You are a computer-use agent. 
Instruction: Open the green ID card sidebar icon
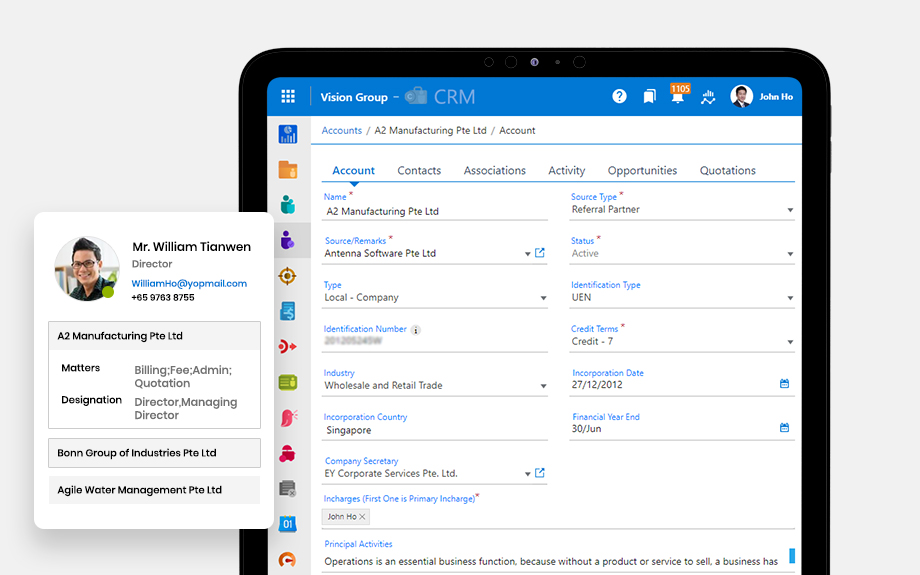pyautogui.click(x=288, y=383)
